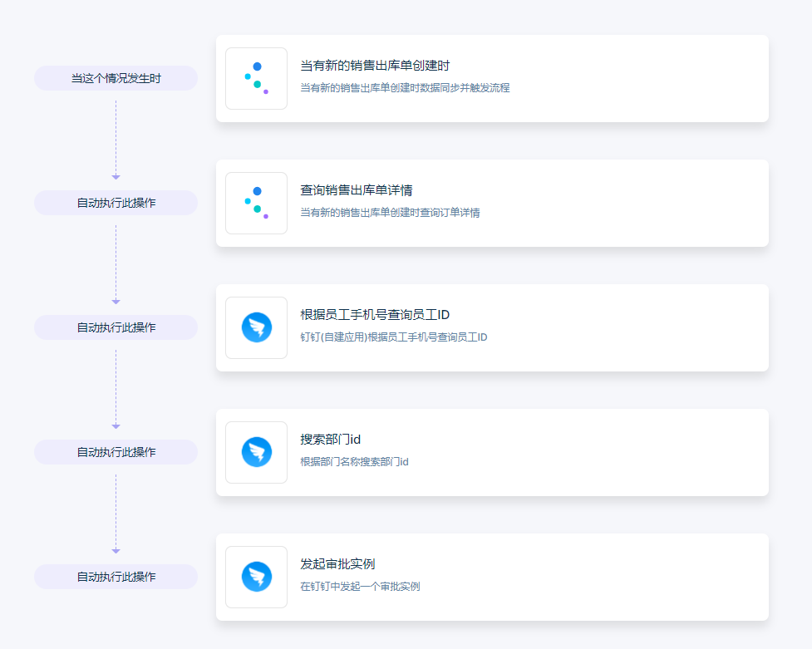This screenshot has height=649, width=812.
Task: Click the 发起审批实例 step card
Action: [492, 577]
